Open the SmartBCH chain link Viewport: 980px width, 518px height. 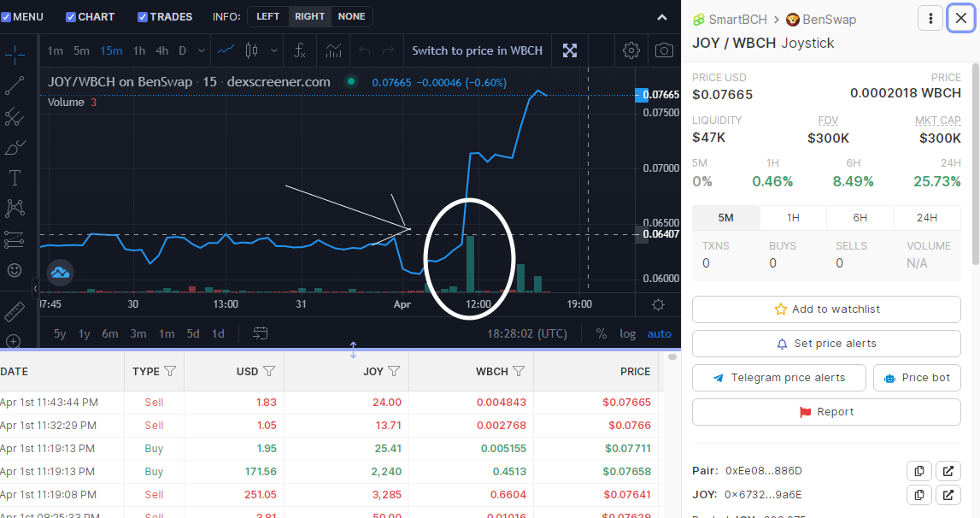(730, 20)
